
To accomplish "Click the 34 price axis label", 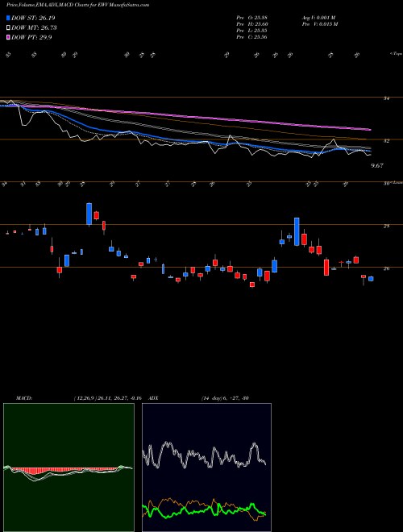I will [x=386, y=98].
